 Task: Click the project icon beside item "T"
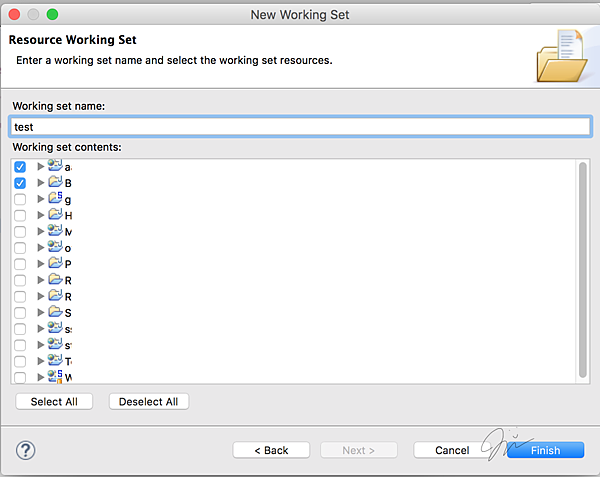[x=55, y=360]
